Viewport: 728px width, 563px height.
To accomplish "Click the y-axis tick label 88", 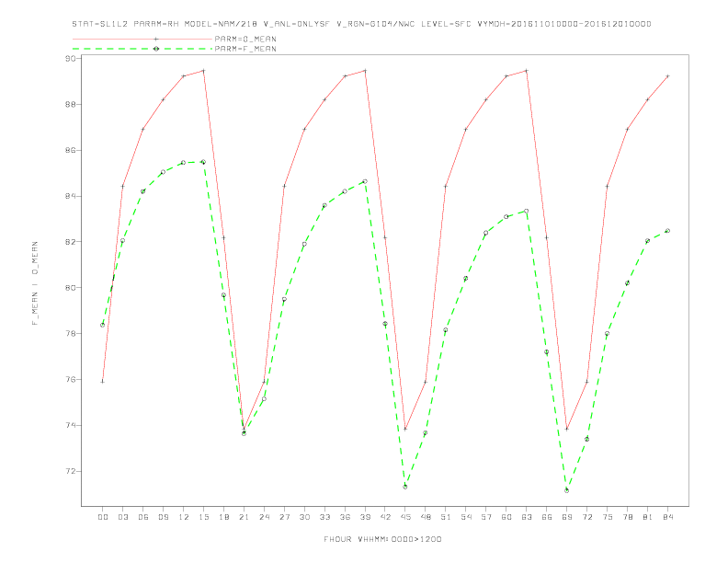I will (x=70, y=105).
